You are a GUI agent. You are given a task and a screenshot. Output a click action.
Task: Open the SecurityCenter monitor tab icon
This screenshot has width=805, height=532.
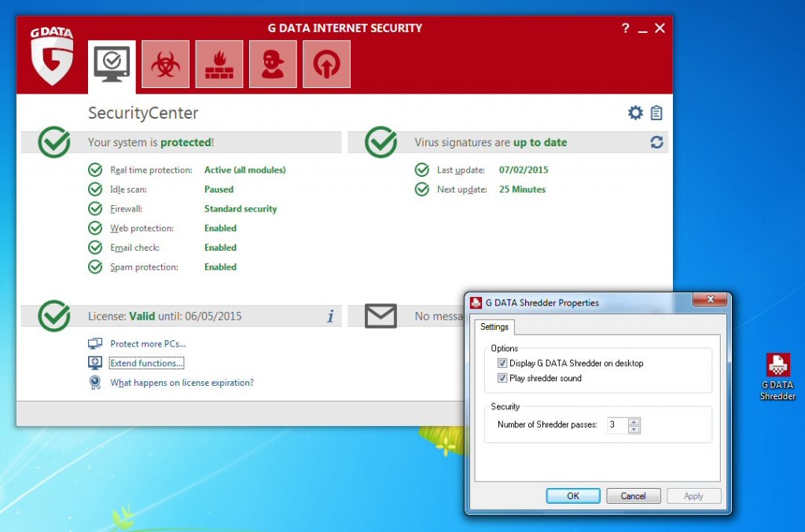coord(112,64)
